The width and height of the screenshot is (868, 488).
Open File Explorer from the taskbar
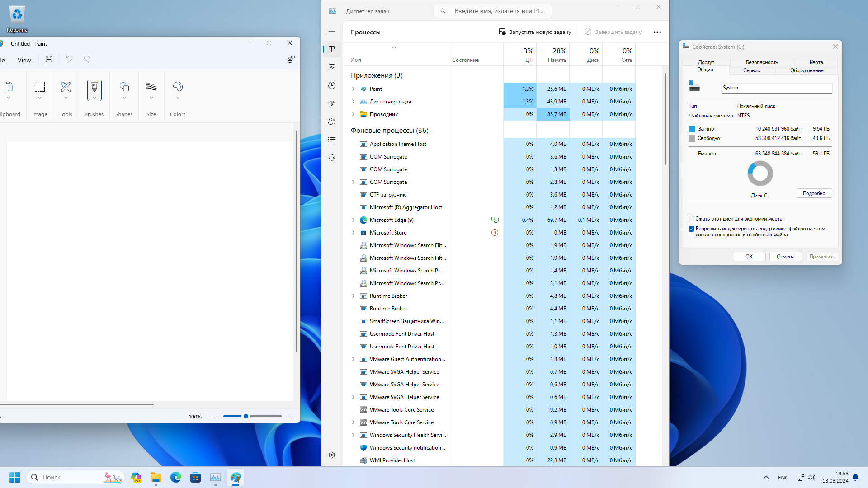pyautogui.click(x=156, y=477)
